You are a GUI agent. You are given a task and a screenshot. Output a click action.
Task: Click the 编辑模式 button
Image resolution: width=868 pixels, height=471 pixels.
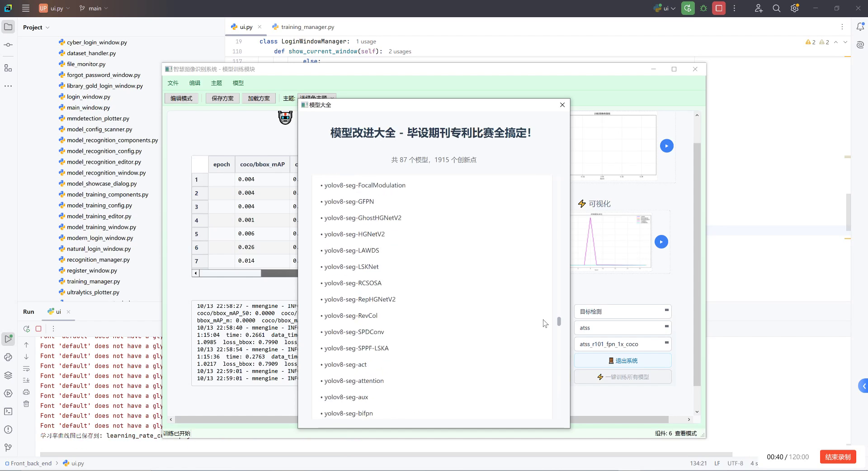click(x=181, y=98)
